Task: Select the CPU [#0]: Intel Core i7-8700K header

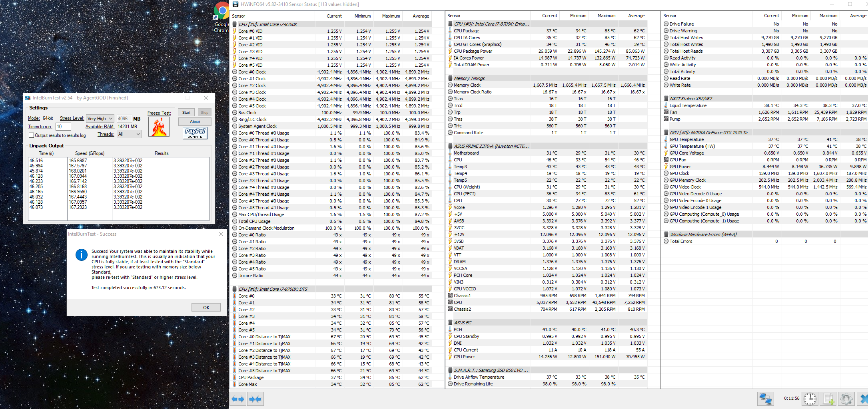Action: coord(331,24)
